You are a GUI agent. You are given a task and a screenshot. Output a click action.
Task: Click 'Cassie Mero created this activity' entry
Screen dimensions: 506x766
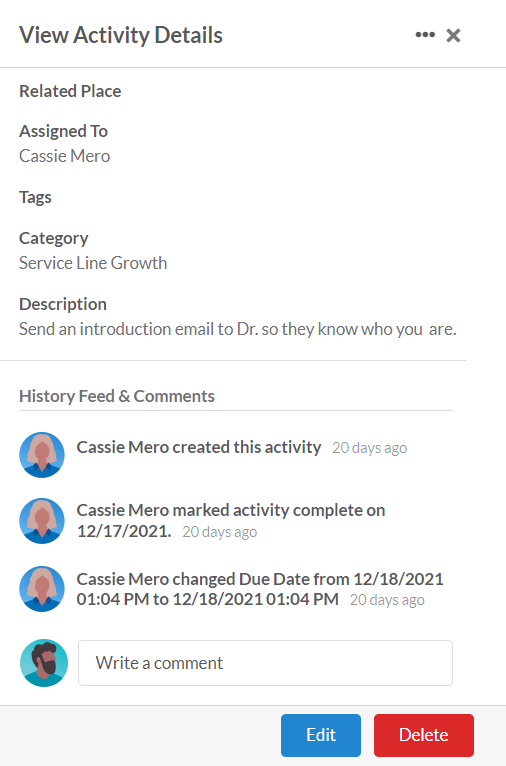[199, 447]
